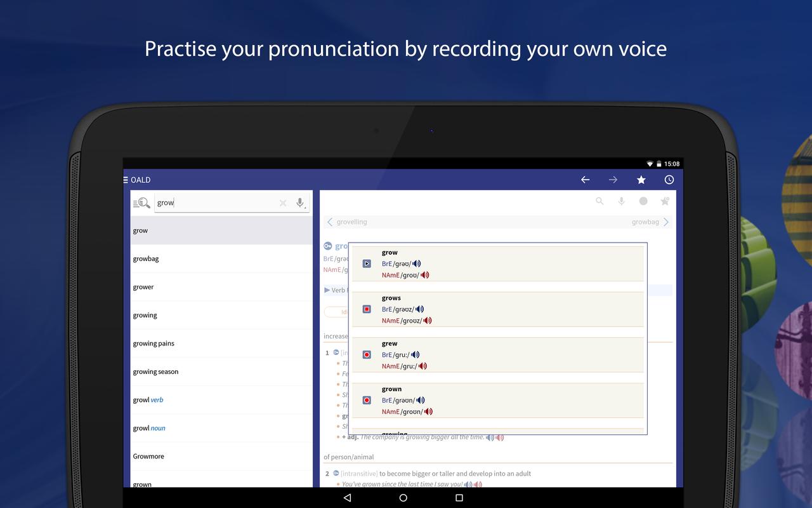Open the history clock icon

[669, 180]
